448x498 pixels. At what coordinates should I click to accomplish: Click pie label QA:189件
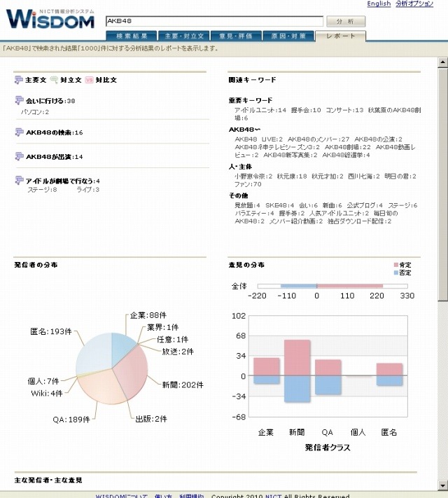71,420
